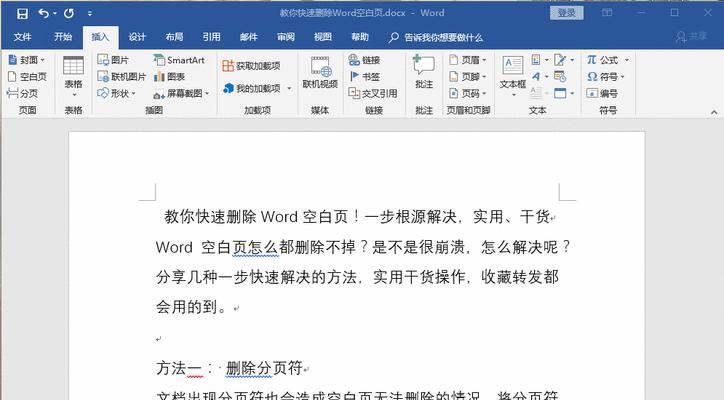
Task: Insert a number with 编号
Action: [602, 93]
